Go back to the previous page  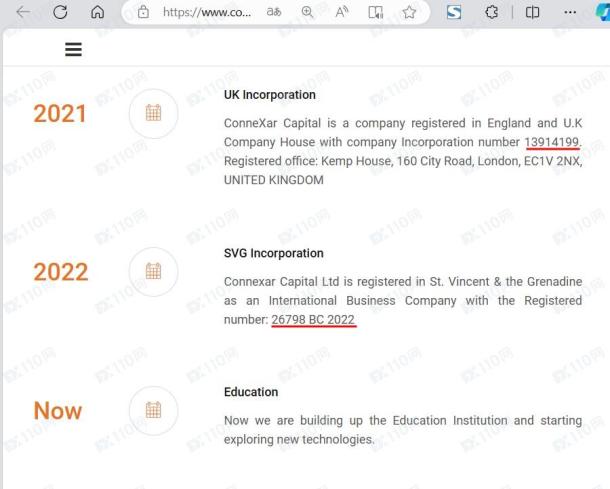click(23, 12)
